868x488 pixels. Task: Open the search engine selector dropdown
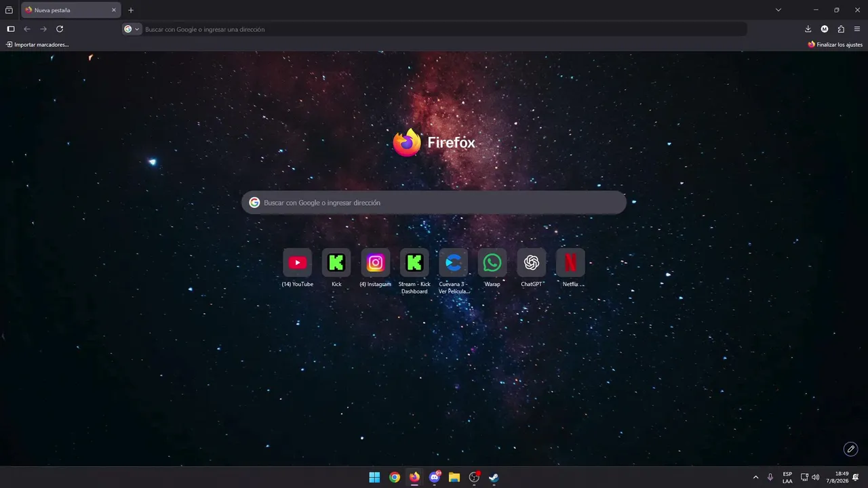132,29
